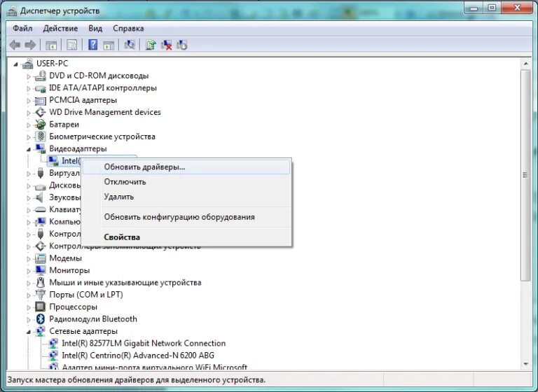This screenshot has height=392, width=538.
Task: Click the Update driver software toolbar icon
Action: click(151, 45)
